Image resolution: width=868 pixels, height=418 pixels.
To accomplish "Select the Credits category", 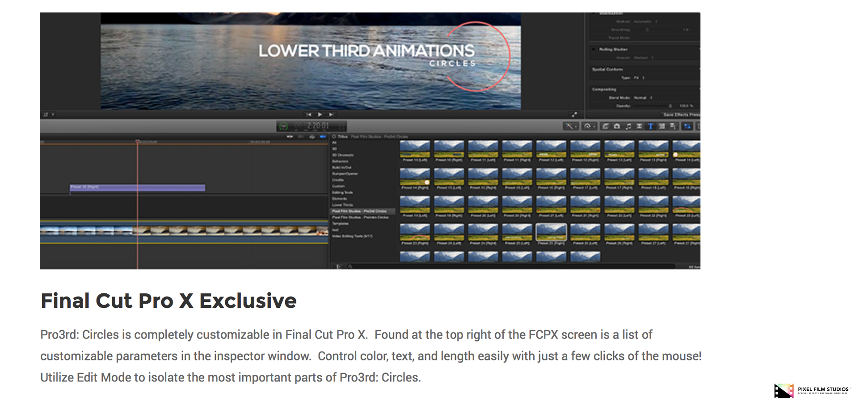I will 338,180.
